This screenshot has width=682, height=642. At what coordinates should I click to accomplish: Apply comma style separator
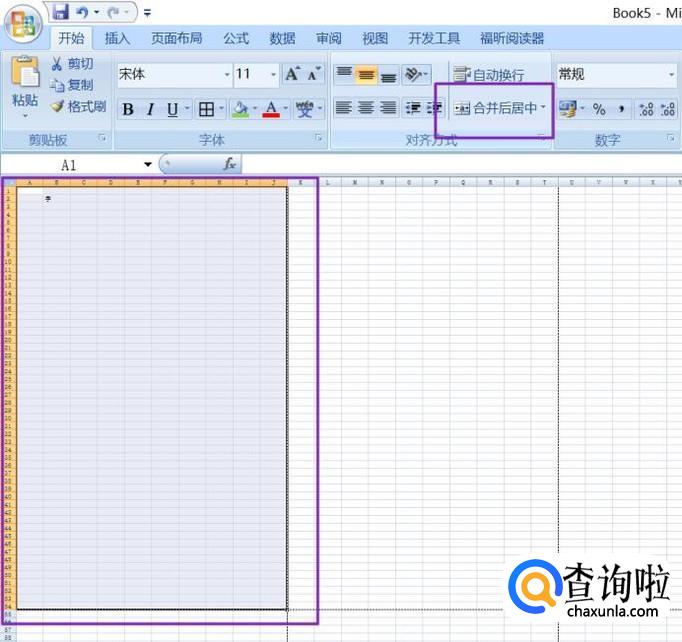pyautogui.click(x=621, y=109)
